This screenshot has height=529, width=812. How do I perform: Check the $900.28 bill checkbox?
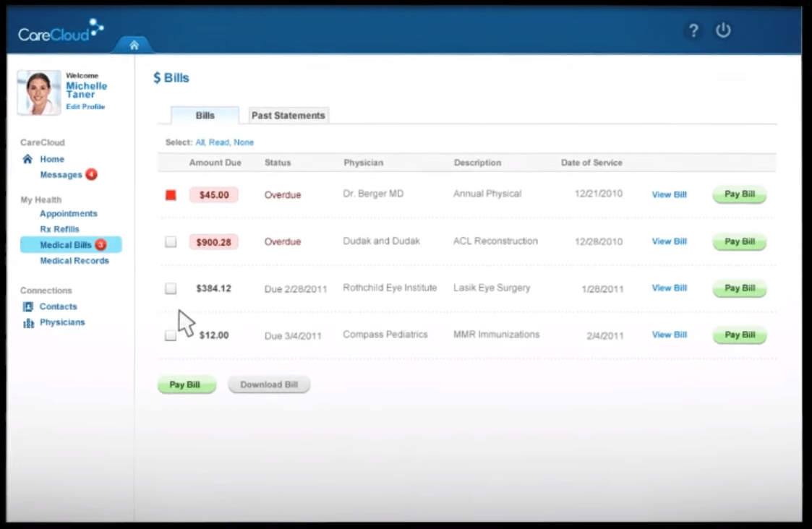pos(171,242)
